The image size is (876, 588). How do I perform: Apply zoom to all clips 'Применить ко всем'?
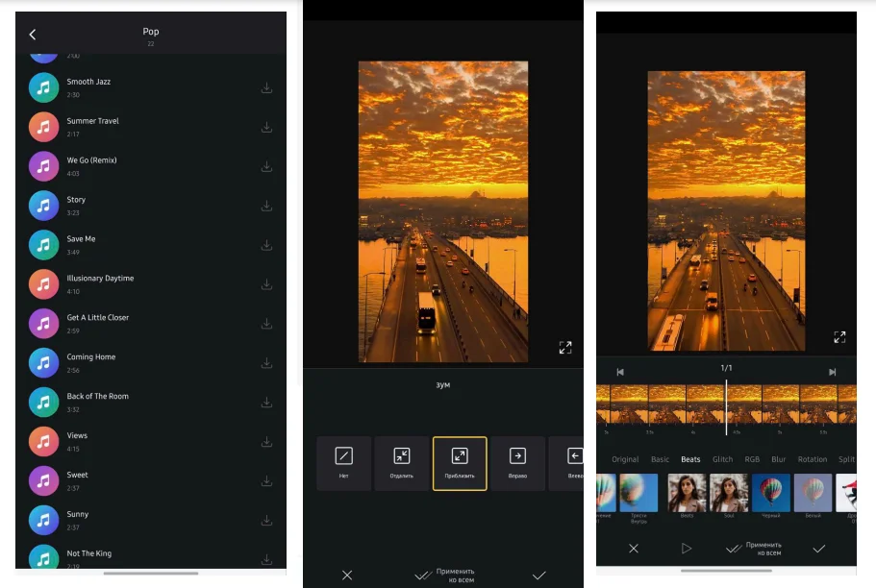pos(444,576)
